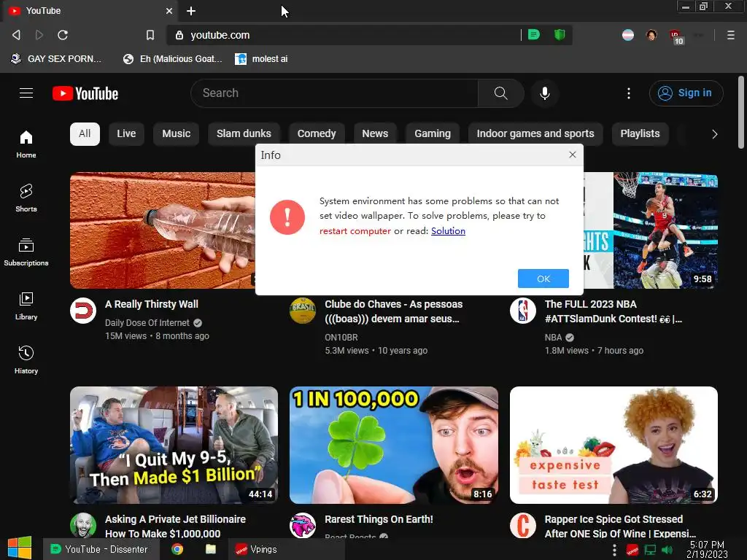Click the bookmark icon next to address bar
Image resolution: width=747 pixels, height=560 pixels.
click(150, 35)
